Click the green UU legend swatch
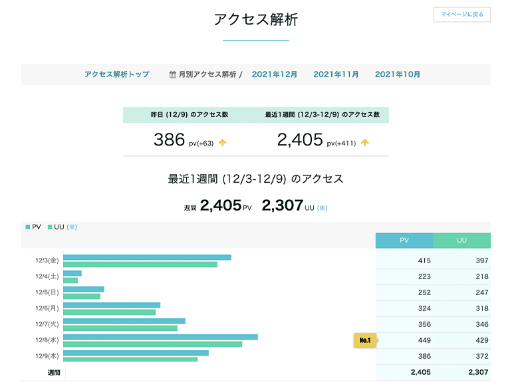Screen dimensions: 532x392 coord(50,227)
